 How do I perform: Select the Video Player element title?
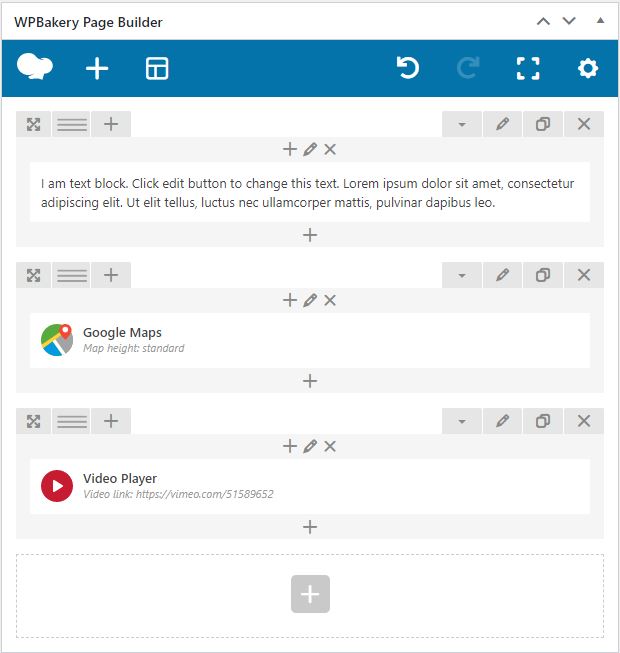[x=120, y=479]
